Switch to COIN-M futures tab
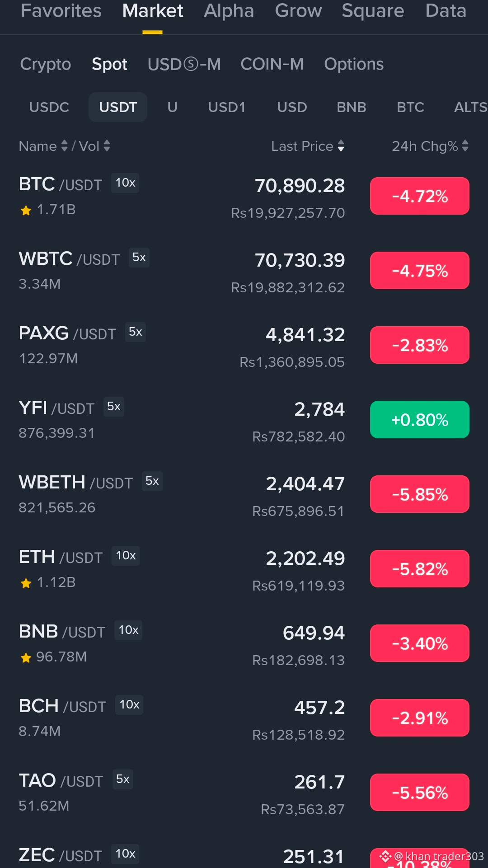 coord(272,64)
